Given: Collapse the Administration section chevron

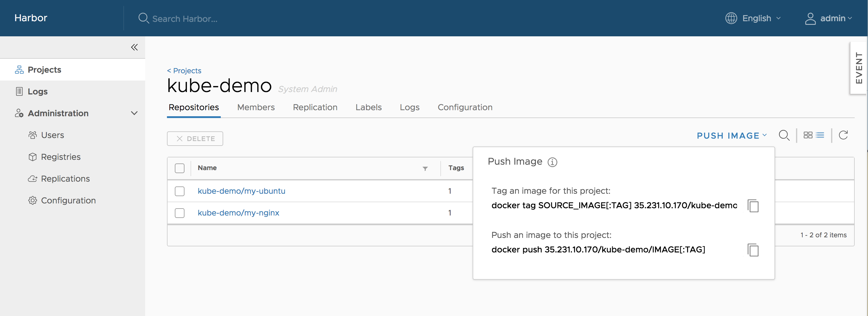Looking at the screenshot, I should (x=134, y=113).
